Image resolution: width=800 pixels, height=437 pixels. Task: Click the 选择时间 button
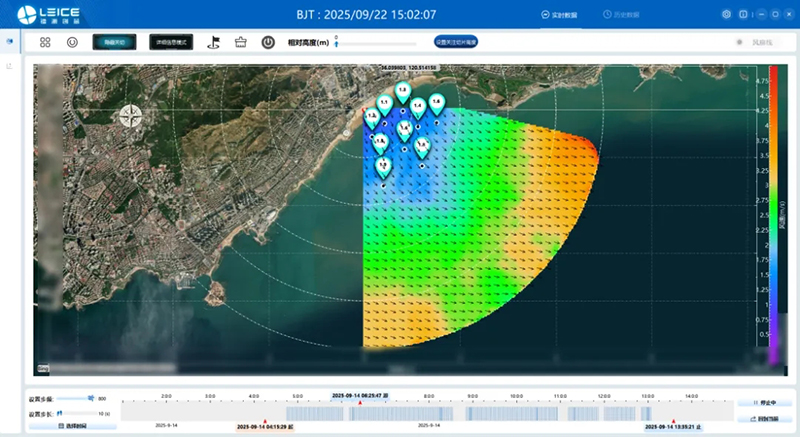click(73, 426)
